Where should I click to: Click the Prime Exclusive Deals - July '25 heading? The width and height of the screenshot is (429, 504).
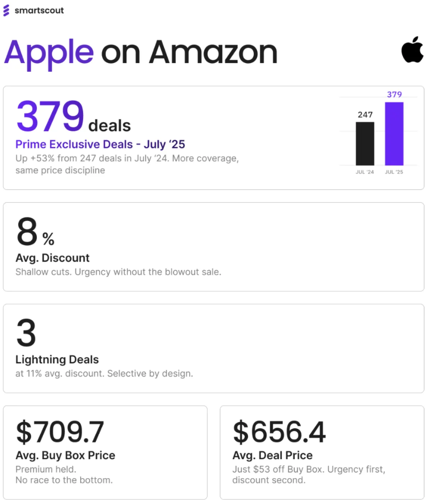click(x=100, y=144)
